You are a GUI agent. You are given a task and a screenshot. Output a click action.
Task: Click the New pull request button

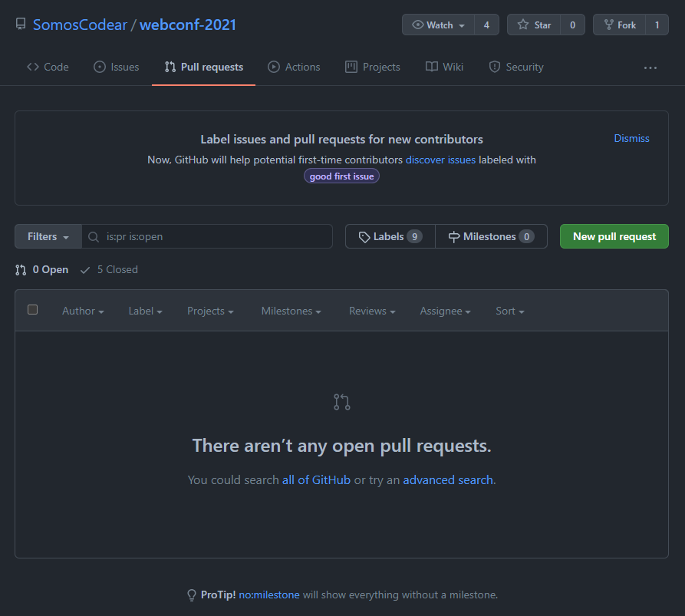coord(614,236)
